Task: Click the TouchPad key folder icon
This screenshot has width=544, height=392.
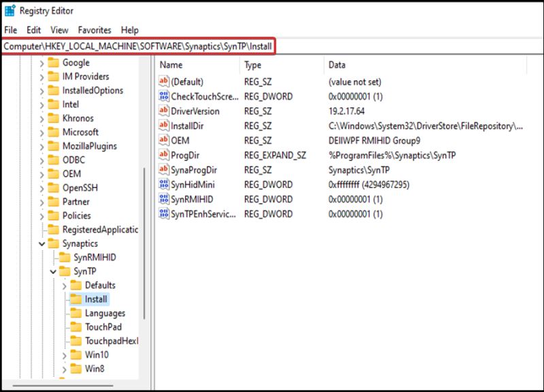Action: tap(75, 327)
